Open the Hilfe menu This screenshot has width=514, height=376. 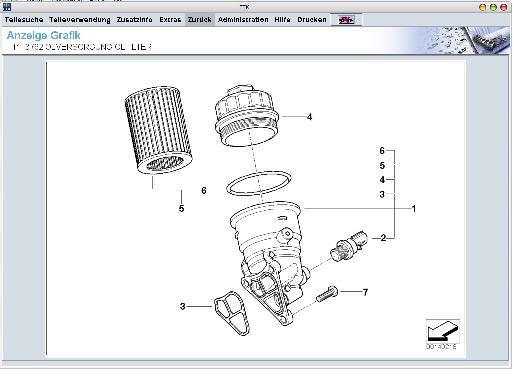coord(282,20)
